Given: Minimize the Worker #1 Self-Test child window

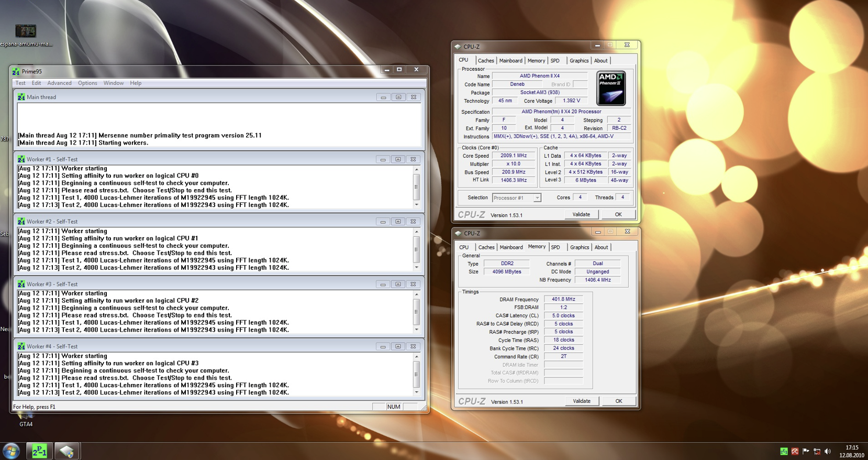Looking at the screenshot, I should [383, 159].
